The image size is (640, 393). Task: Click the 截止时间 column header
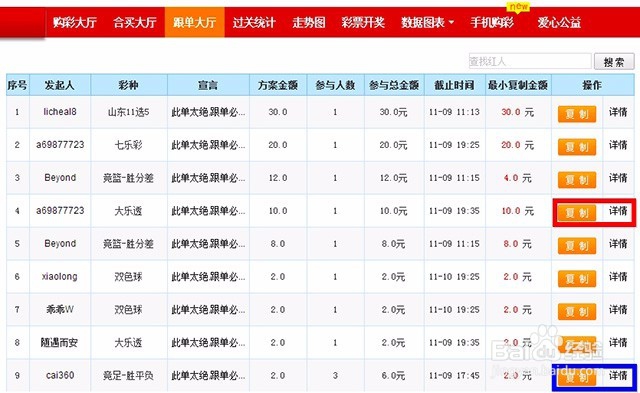click(454, 85)
